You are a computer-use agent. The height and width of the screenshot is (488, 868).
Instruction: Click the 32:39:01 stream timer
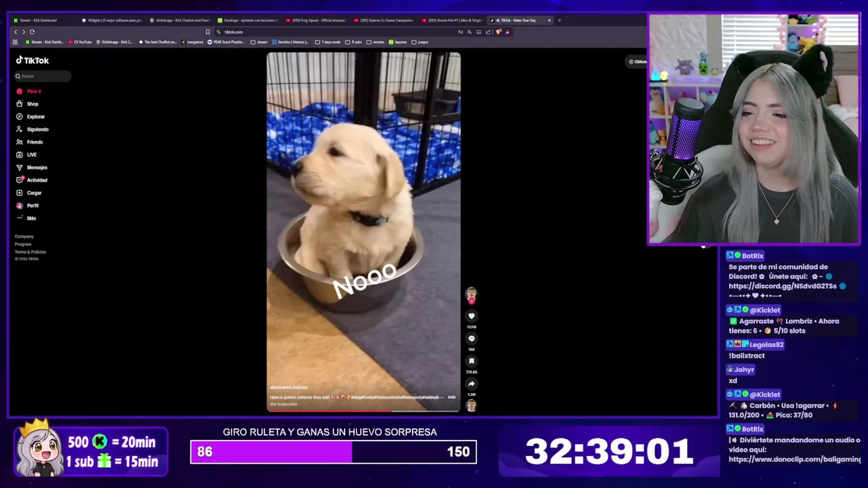coord(609,451)
